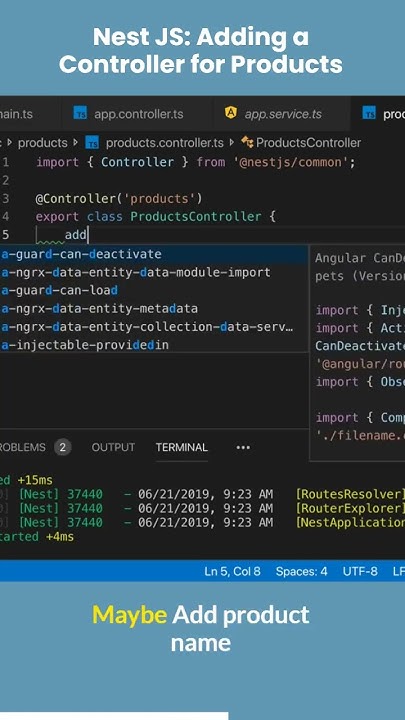
Task: Open the Problems panel tab
Action: [x=23, y=447]
